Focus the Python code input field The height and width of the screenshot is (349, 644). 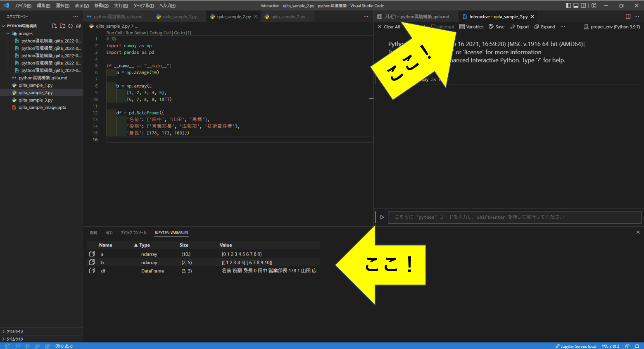coord(514,217)
